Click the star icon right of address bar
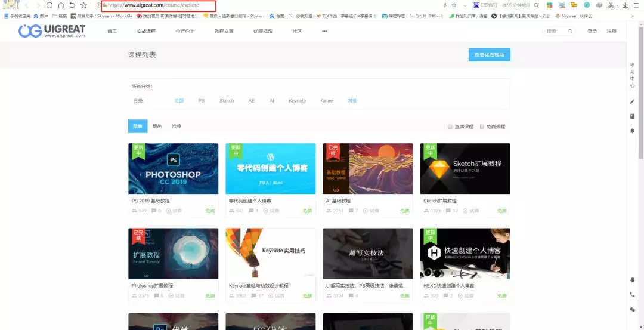Viewport: 644px width, 330px height. [x=454, y=5]
